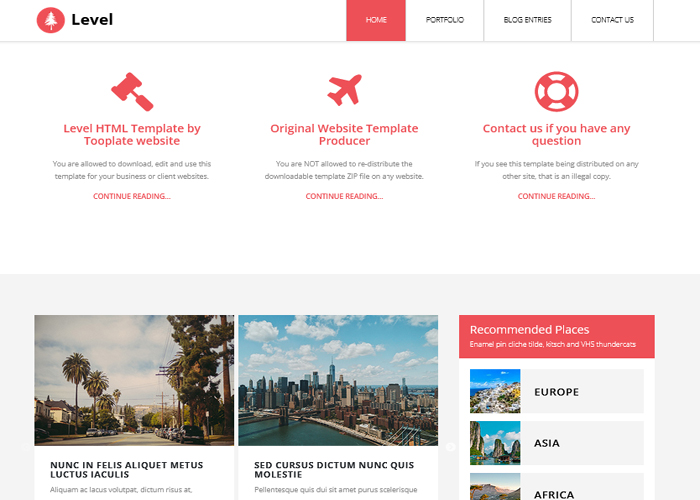Open the Home menu tab
Screen dimensions: 700x500
point(376,20)
